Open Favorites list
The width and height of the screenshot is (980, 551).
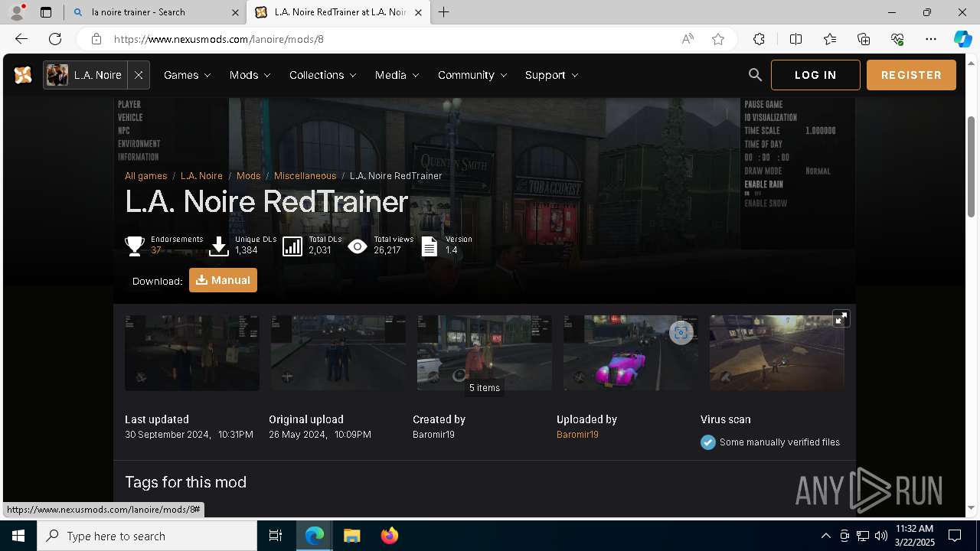pyautogui.click(x=830, y=39)
